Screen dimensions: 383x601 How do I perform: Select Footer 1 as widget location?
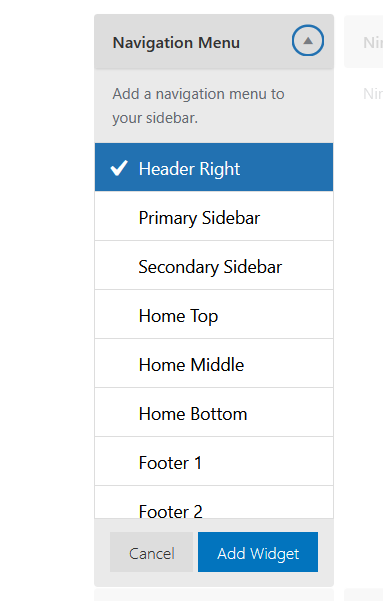tap(214, 461)
